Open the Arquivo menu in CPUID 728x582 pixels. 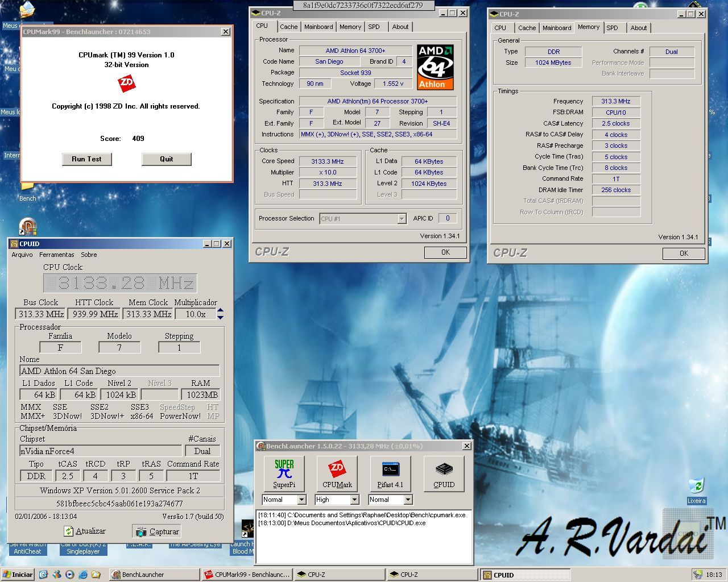pyautogui.click(x=22, y=255)
